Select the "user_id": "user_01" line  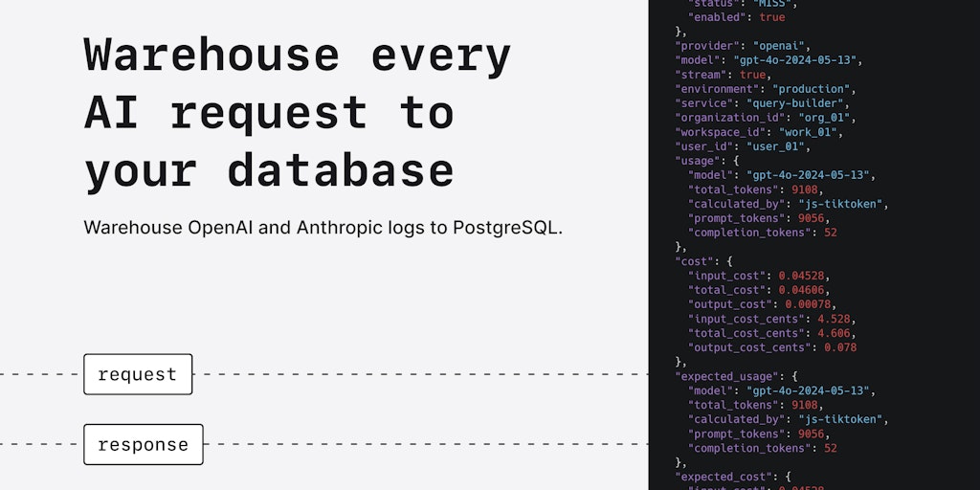click(743, 146)
